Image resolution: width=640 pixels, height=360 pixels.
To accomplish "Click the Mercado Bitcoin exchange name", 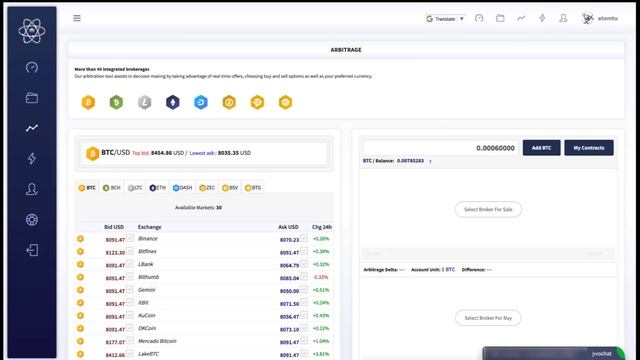I will (157, 341).
